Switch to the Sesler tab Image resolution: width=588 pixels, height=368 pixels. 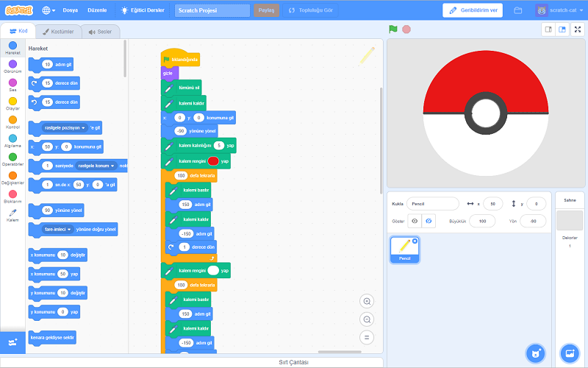pyautogui.click(x=101, y=32)
